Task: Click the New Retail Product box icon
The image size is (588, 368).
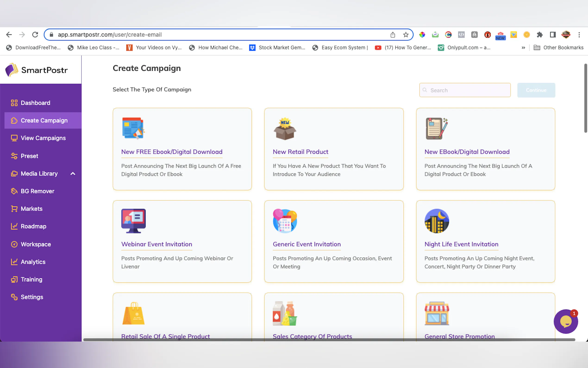Action: coord(285,129)
